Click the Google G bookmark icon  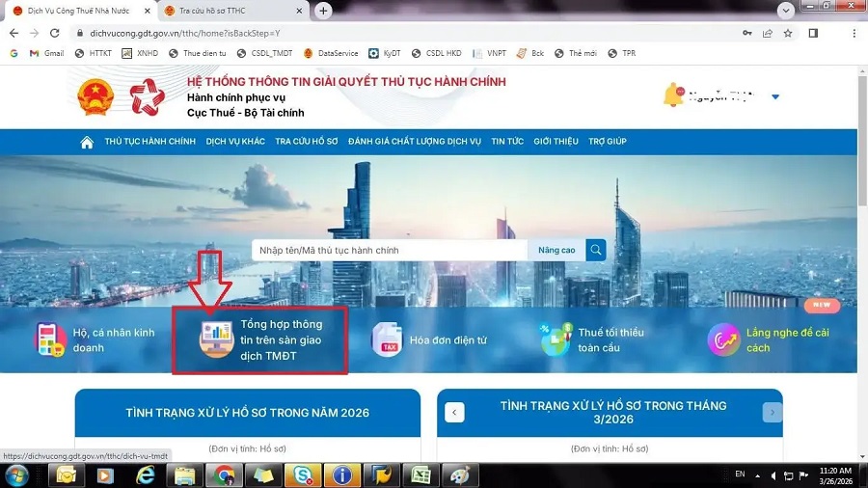14,53
